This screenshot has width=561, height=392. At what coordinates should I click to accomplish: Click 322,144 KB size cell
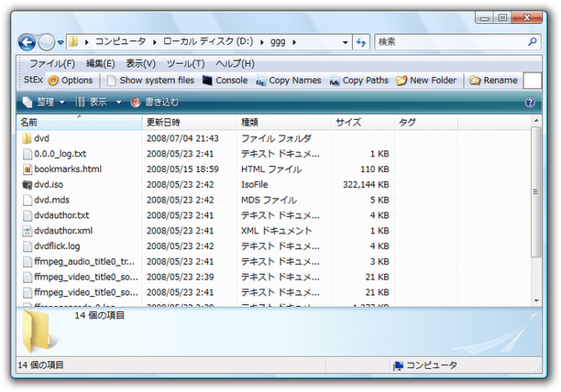pyautogui.click(x=366, y=185)
